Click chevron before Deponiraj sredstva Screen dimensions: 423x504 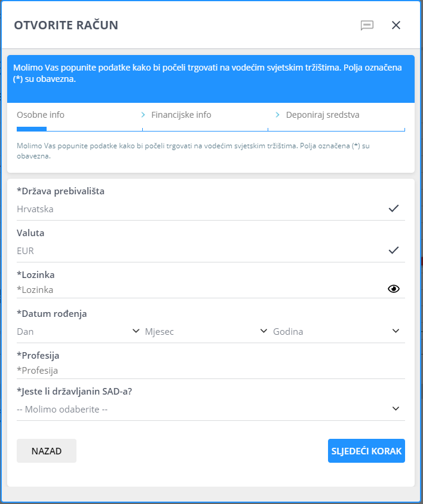[277, 115]
